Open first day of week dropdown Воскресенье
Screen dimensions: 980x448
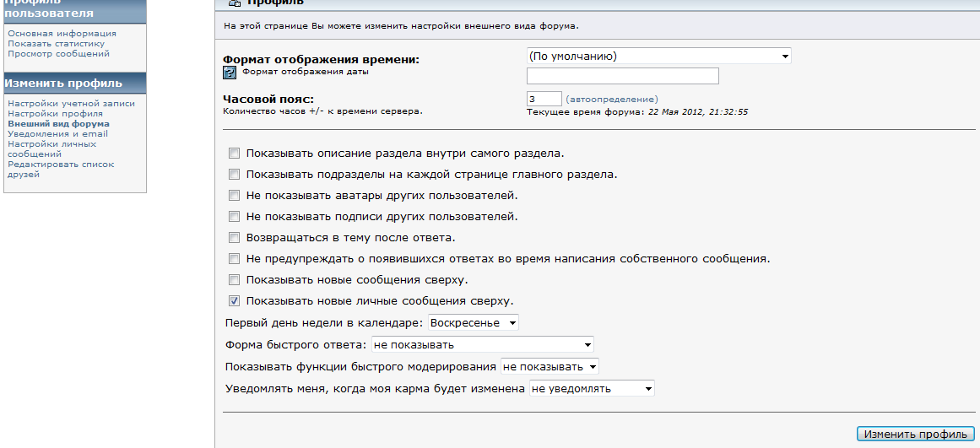click(x=474, y=323)
